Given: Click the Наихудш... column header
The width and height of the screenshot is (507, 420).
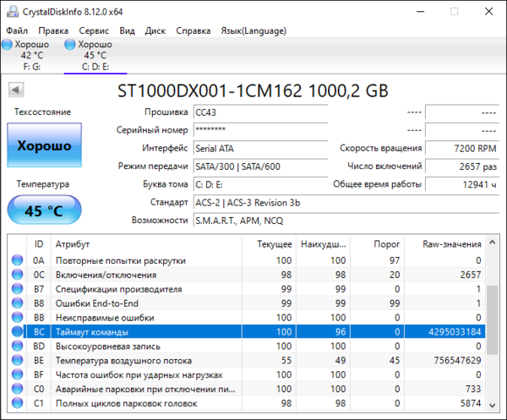Looking at the screenshot, I should [323, 243].
